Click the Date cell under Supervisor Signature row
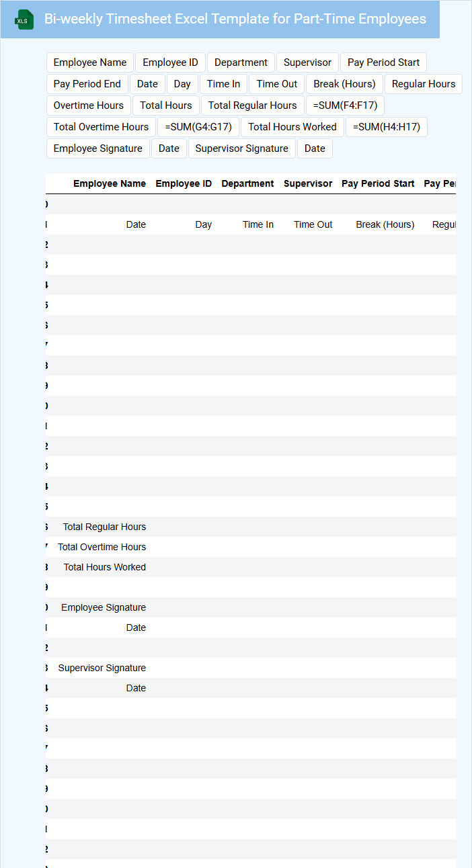This screenshot has width=472, height=868. (136, 688)
